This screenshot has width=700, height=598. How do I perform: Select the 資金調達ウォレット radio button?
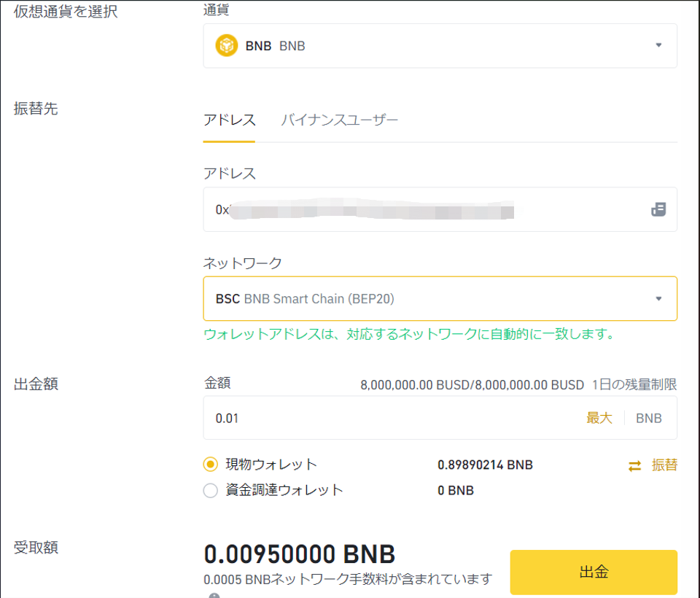pyautogui.click(x=210, y=490)
